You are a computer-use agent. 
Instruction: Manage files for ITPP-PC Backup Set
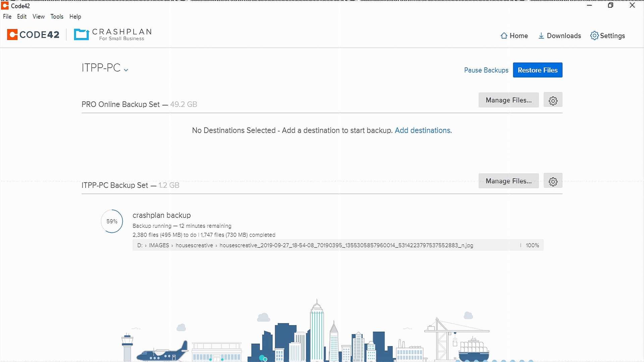click(x=508, y=181)
